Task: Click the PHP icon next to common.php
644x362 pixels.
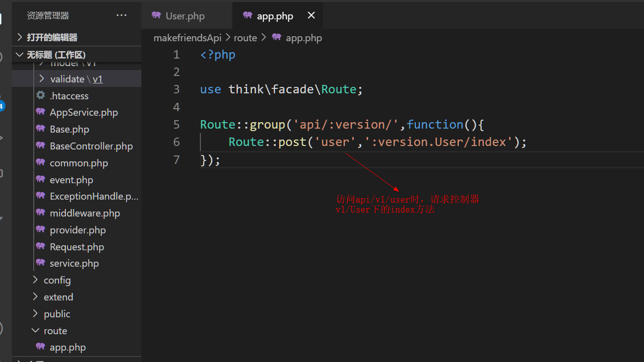Action: coord(41,163)
